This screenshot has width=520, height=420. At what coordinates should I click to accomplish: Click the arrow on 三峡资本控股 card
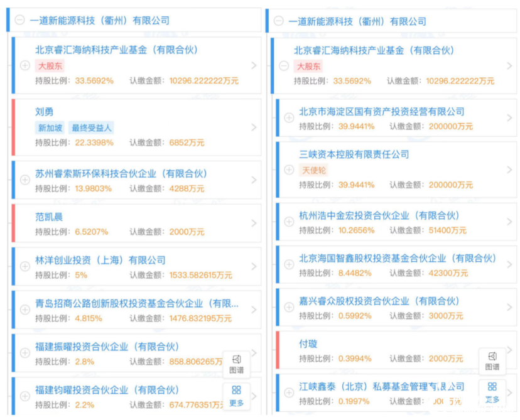tap(510, 170)
